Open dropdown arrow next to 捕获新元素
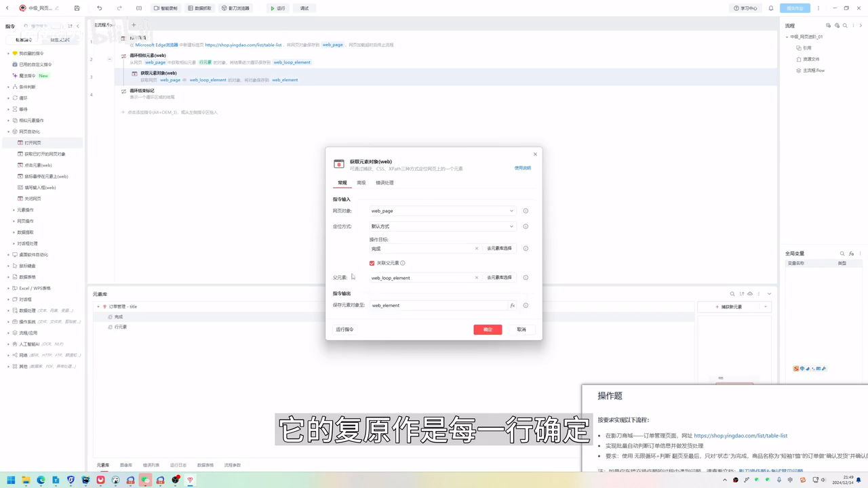868x488 pixels. [766, 307]
